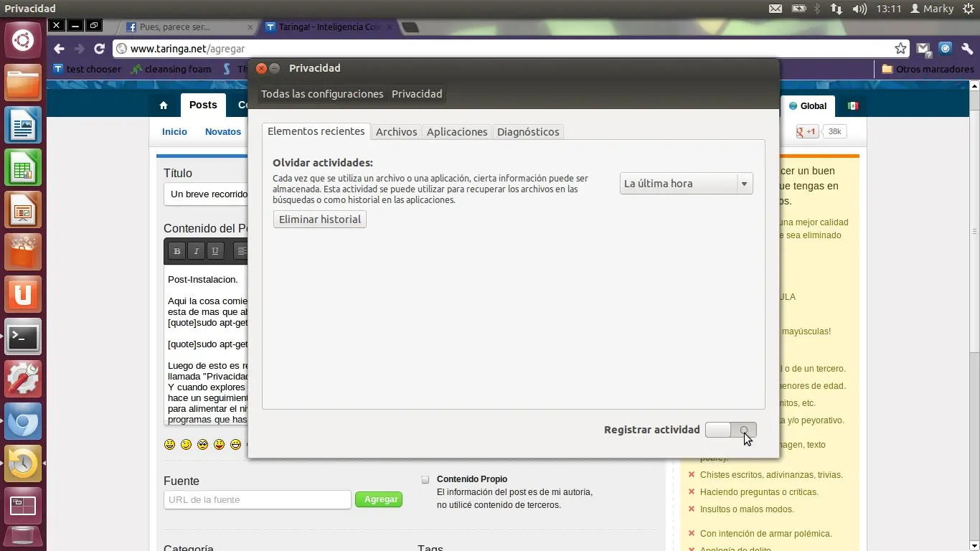Toggle italic formatting in post editor

point(196,251)
